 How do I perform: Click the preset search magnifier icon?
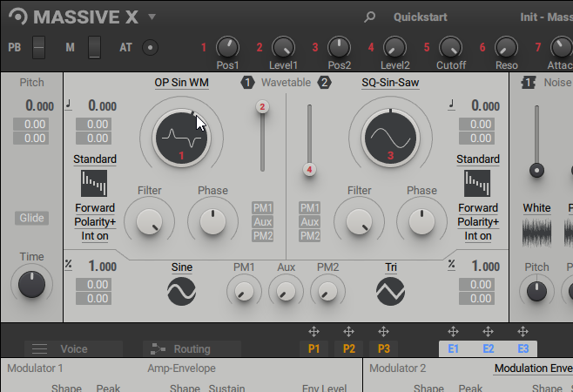point(370,17)
